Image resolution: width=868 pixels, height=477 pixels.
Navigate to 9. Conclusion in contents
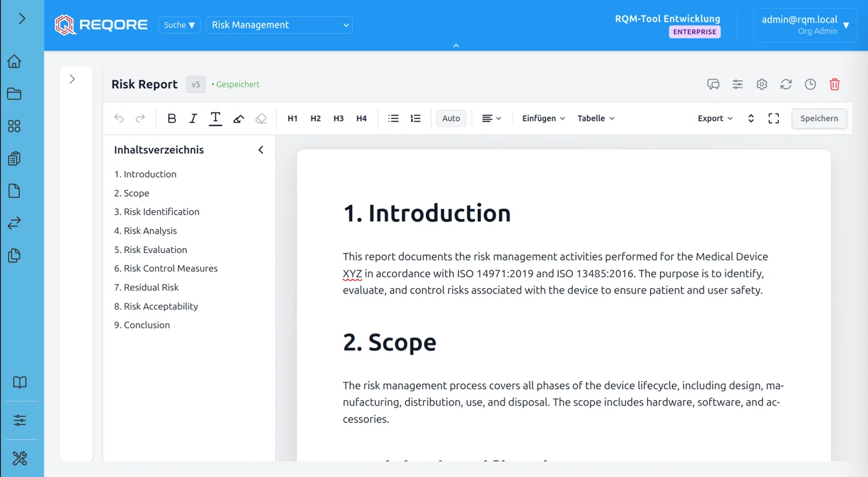142,325
